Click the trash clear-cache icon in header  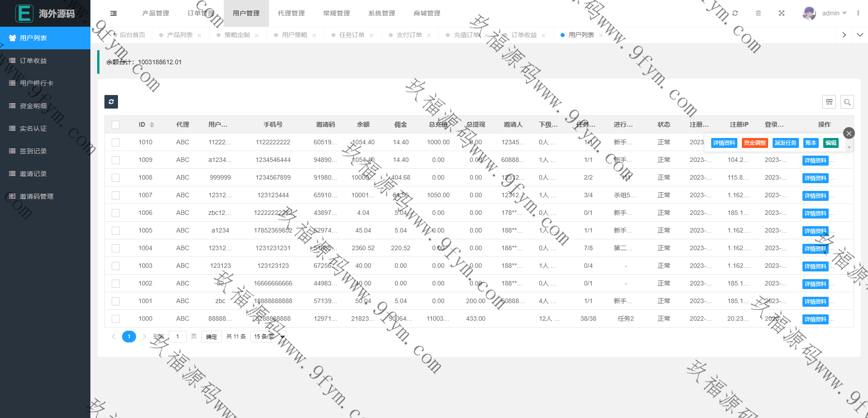[x=758, y=14]
